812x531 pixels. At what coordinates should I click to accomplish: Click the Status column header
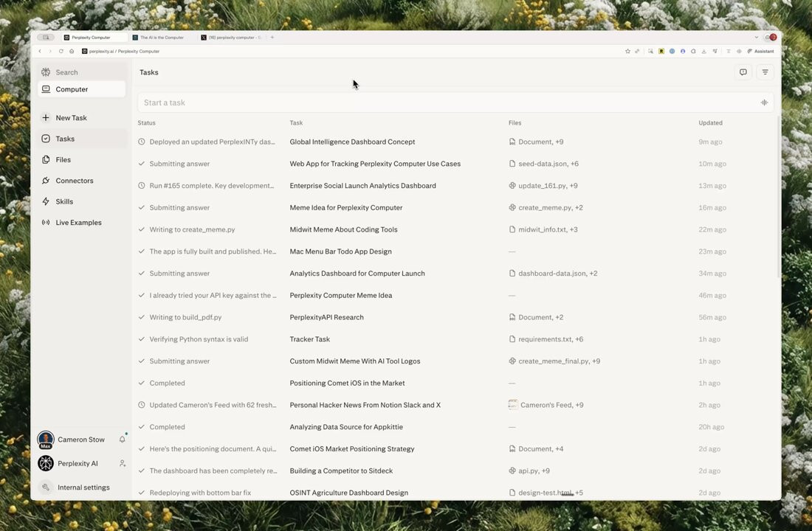pyautogui.click(x=147, y=122)
